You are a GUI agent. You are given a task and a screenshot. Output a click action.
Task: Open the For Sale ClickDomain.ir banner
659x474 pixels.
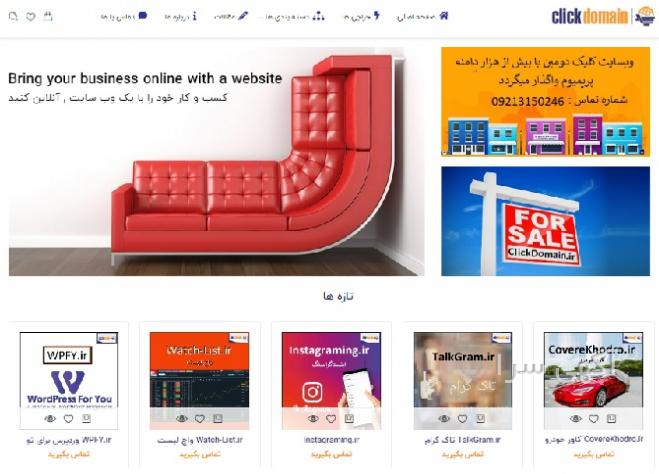545,221
